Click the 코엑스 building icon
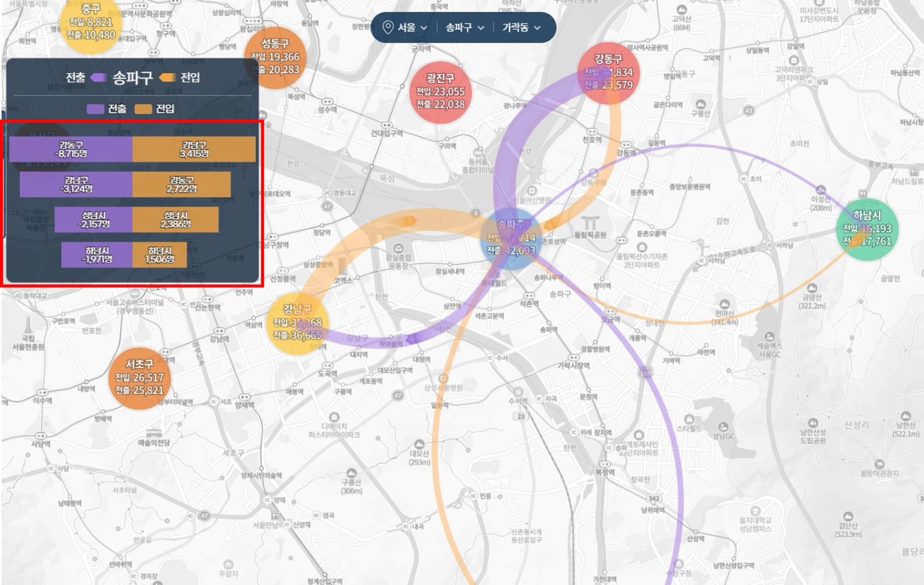Screen dimensions: 924x585 [343, 267]
